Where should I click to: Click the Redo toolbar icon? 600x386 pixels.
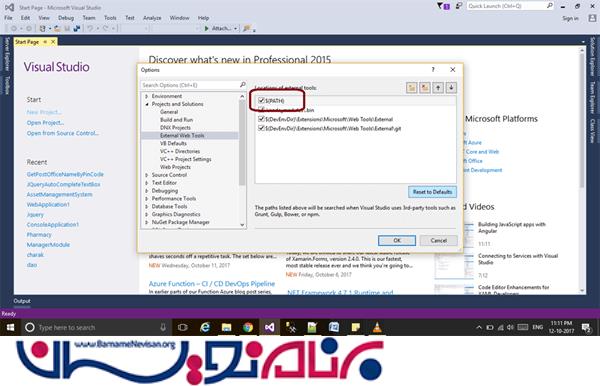tap(106, 28)
